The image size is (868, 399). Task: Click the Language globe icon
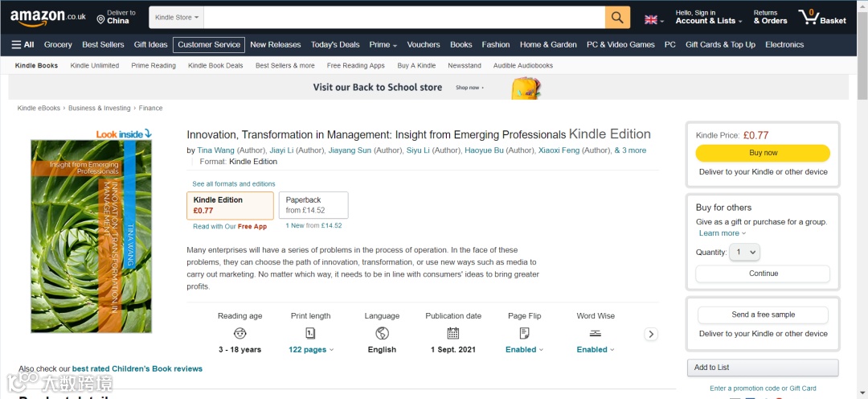point(382,333)
